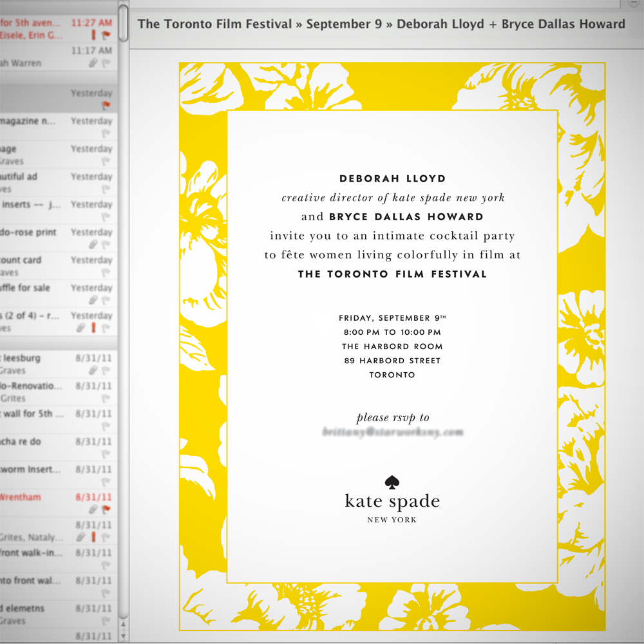Clear the red flag on the selected Yesterday message
The height and width of the screenshot is (644, 644).
point(106,106)
